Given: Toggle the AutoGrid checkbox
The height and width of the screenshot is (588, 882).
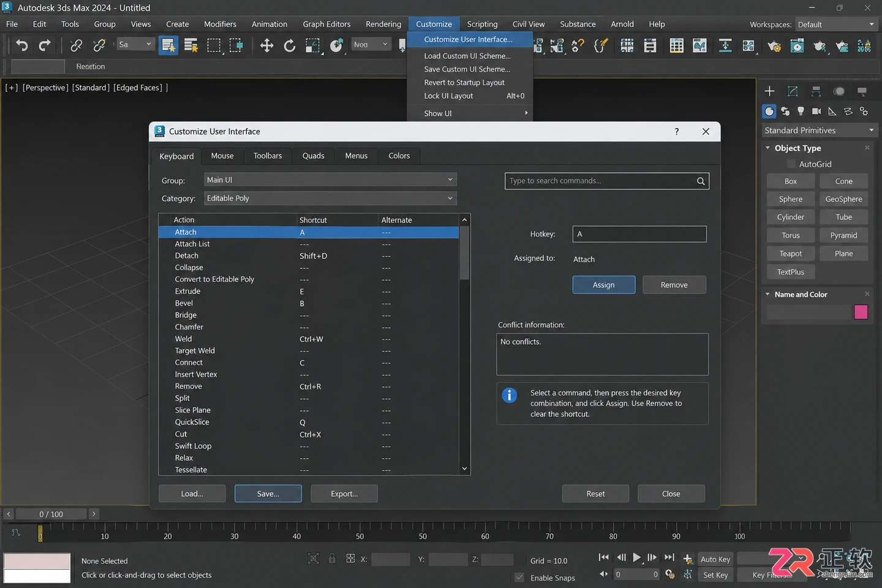Looking at the screenshot, I should (x=791, y=164).
